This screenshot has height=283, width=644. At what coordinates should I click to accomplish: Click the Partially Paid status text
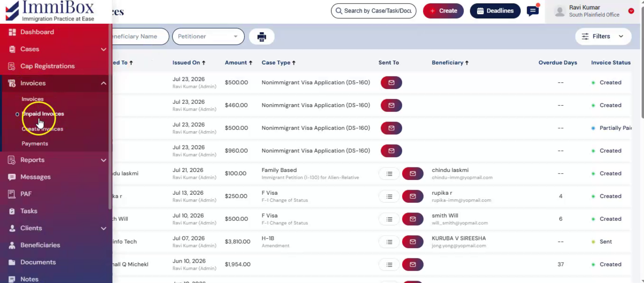pos(616,128)
